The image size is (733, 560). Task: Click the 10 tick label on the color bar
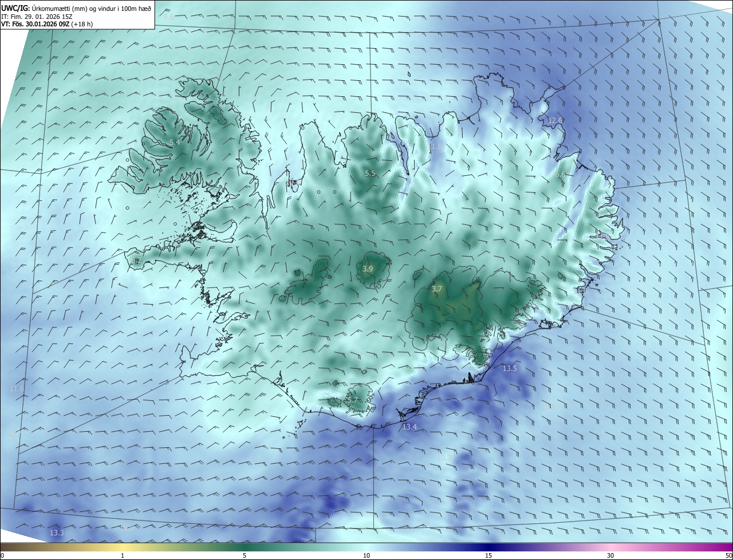coord(366,555)
